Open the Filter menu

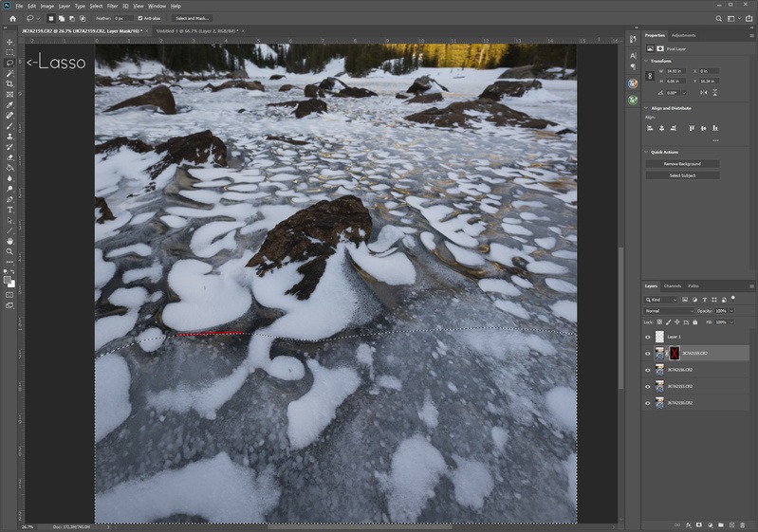coord(112,6)
